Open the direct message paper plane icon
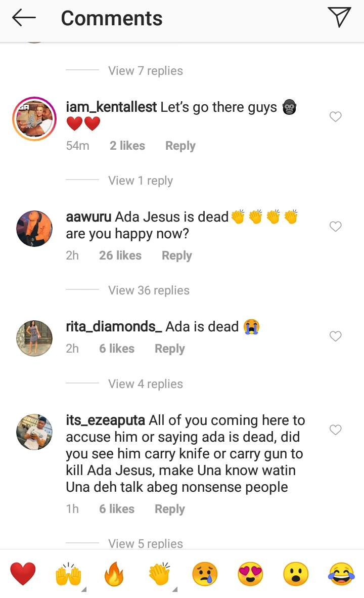The height and width of the screenshot is (598, 364). [339, 17]
